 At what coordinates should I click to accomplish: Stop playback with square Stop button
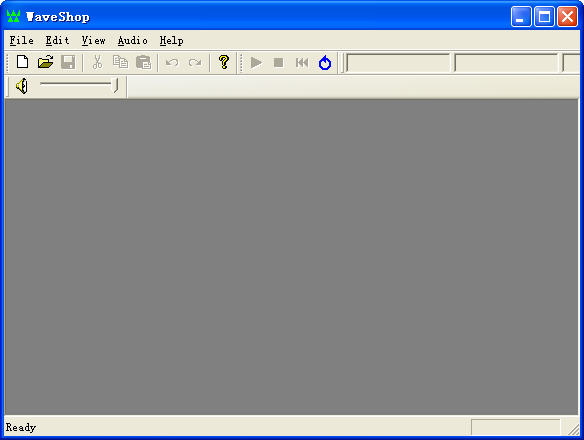pos(279,63)
